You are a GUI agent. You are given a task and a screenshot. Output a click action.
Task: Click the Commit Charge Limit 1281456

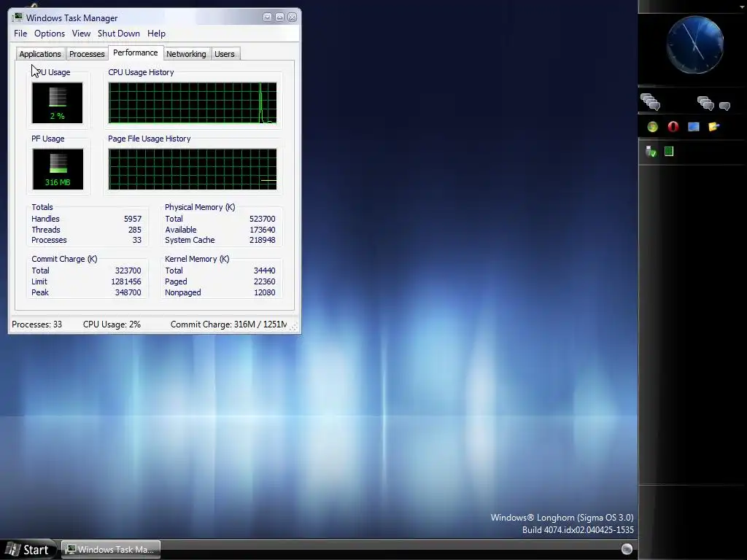[125, 281]
